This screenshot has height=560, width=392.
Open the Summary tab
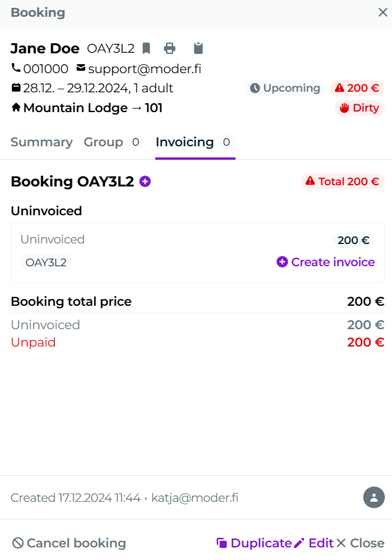coord(41,142)
